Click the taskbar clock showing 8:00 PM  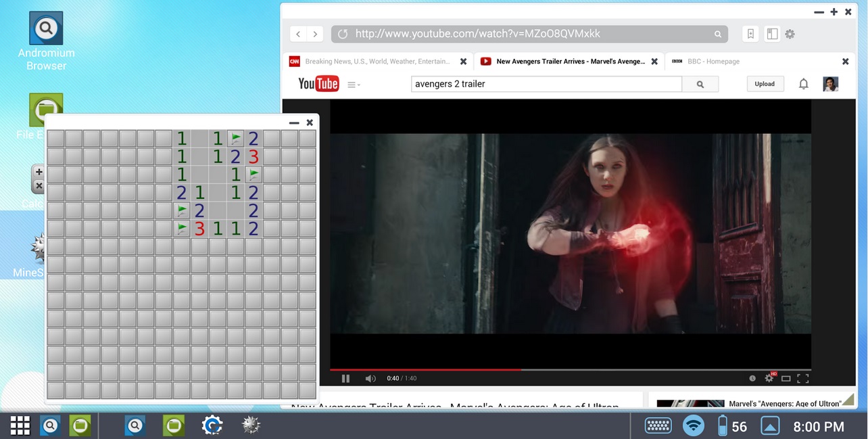pos(819,426)
